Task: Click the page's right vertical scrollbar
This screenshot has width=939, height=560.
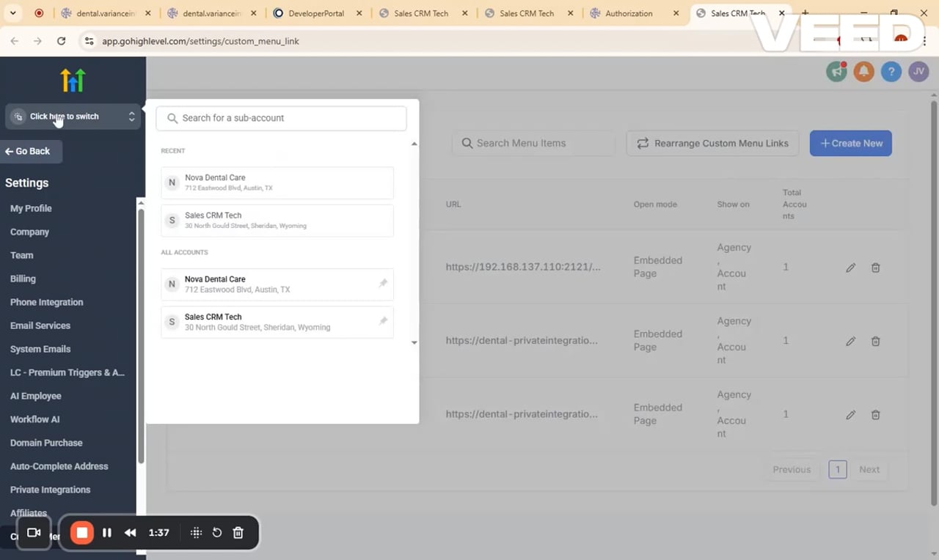Action: pyautogui.click(x=934, y=303)
